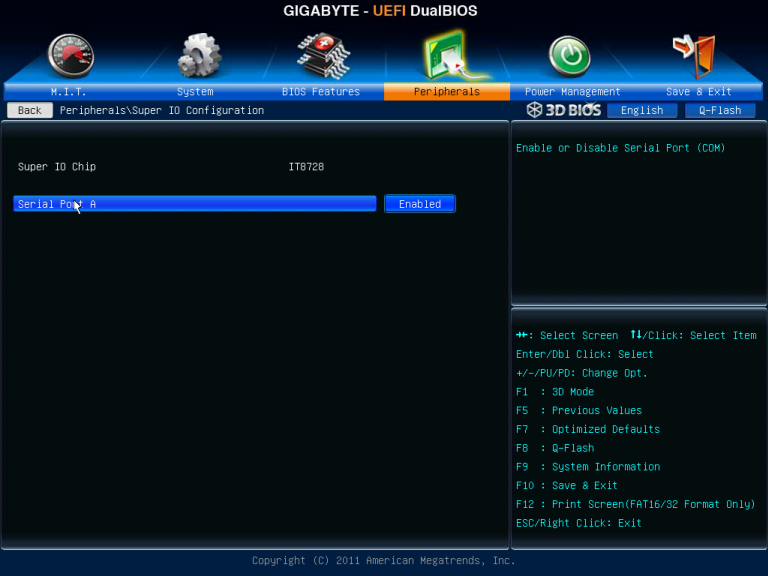Viewport: 768px width, 576px height.
Task: Click the Super IO Chip label
Action: coord(57,167)
